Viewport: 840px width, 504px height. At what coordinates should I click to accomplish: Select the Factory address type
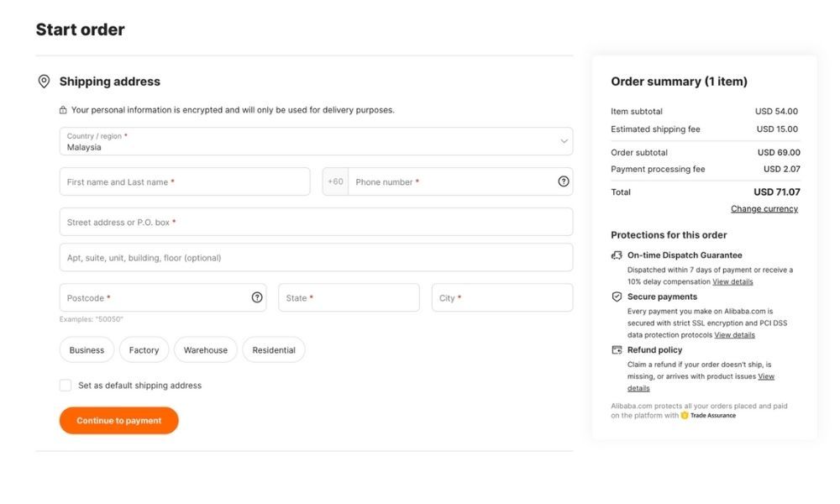(x=144, y=349)
